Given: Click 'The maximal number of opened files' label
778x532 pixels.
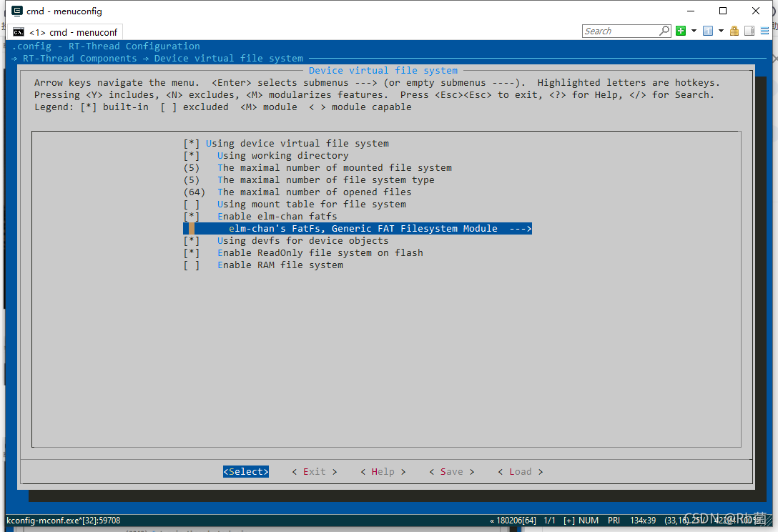Looking at the screenshot, I should coord(315,192).
